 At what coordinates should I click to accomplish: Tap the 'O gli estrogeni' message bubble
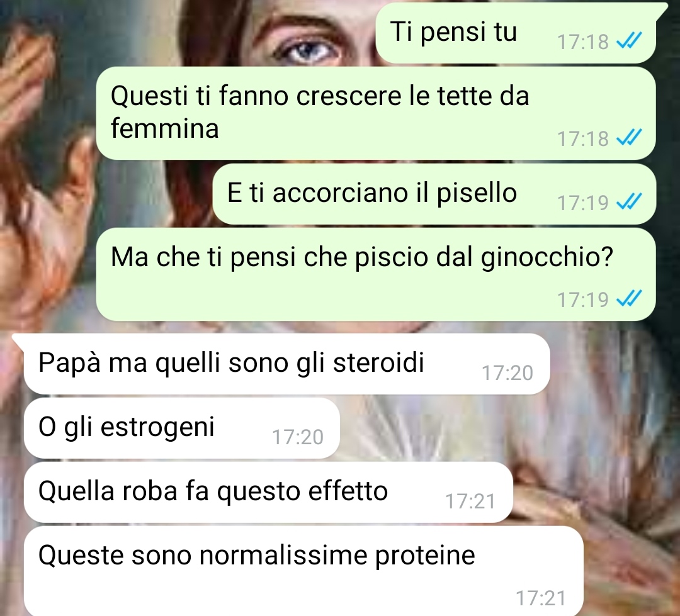(x=182, y=428)
